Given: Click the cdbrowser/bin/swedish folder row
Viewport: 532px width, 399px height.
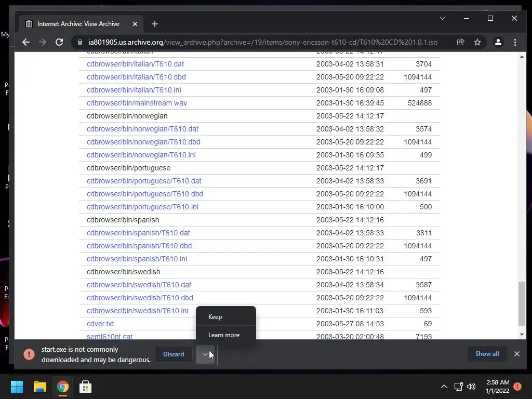Looking at the screenshot, I should [259, 272].
